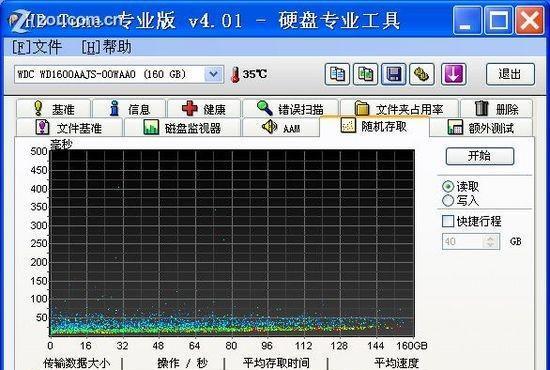The height and width of the screenshot is (370, 550).
Task: Click the GB value spinner arrows
Action: click(x=491, y=241)
